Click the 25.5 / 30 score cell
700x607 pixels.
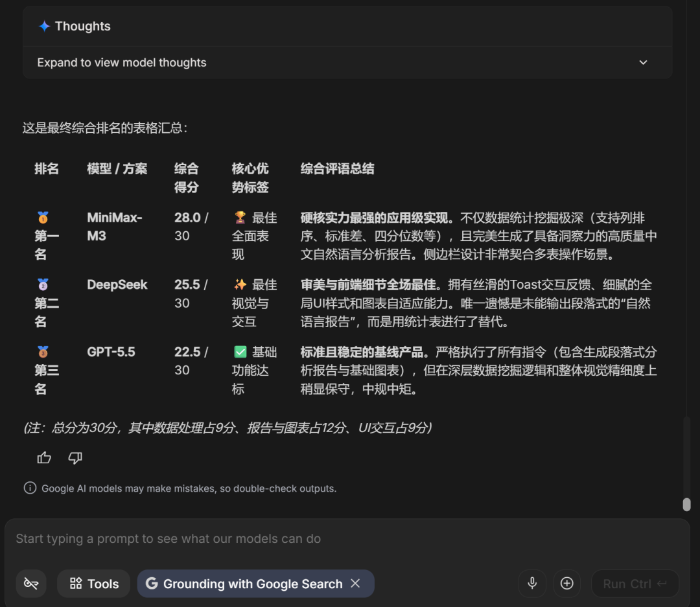pos(191,293)
